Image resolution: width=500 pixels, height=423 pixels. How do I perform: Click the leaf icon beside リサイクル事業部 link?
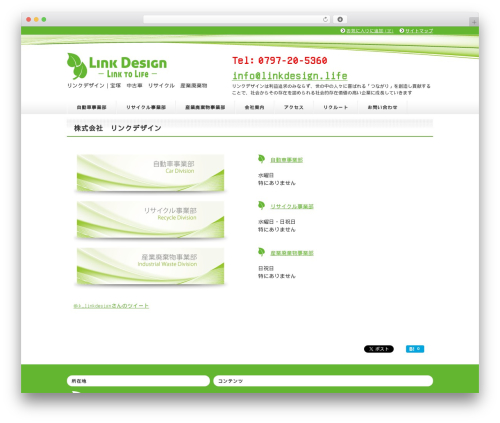262,206
